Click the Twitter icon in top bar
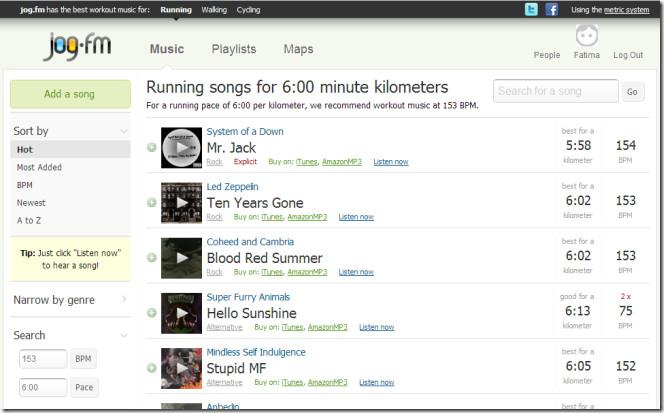This screenshot has width=664, height=413. point(532,9)
